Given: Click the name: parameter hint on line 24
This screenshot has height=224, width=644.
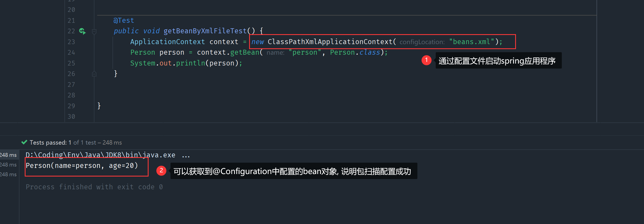Looking at the screenshot, I should click(275, 53).
